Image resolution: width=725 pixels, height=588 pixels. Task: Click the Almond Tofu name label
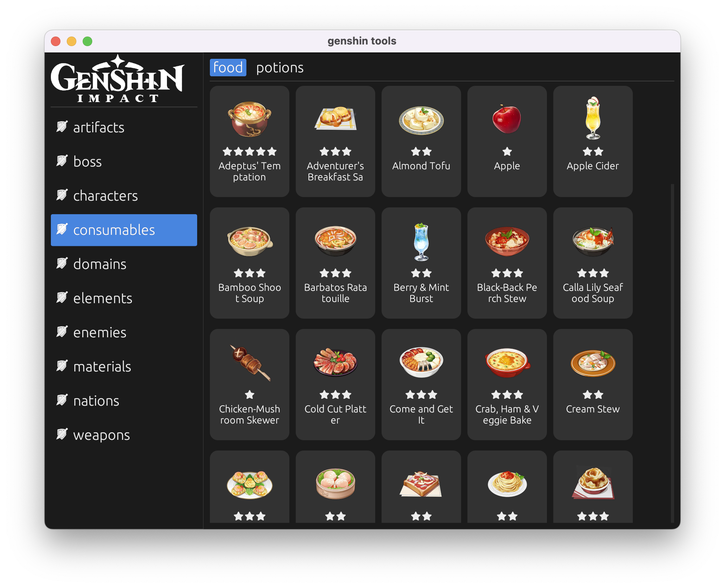point(421,166)
